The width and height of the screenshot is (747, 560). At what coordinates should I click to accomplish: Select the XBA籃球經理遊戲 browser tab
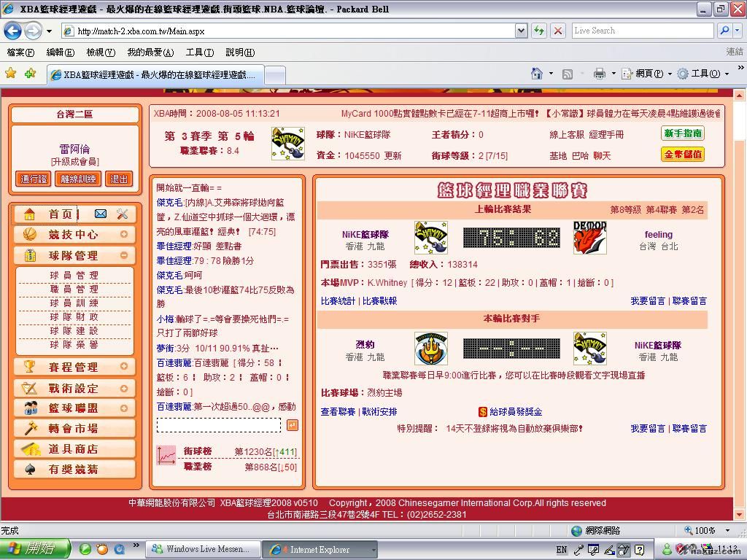tap(155, 75)
